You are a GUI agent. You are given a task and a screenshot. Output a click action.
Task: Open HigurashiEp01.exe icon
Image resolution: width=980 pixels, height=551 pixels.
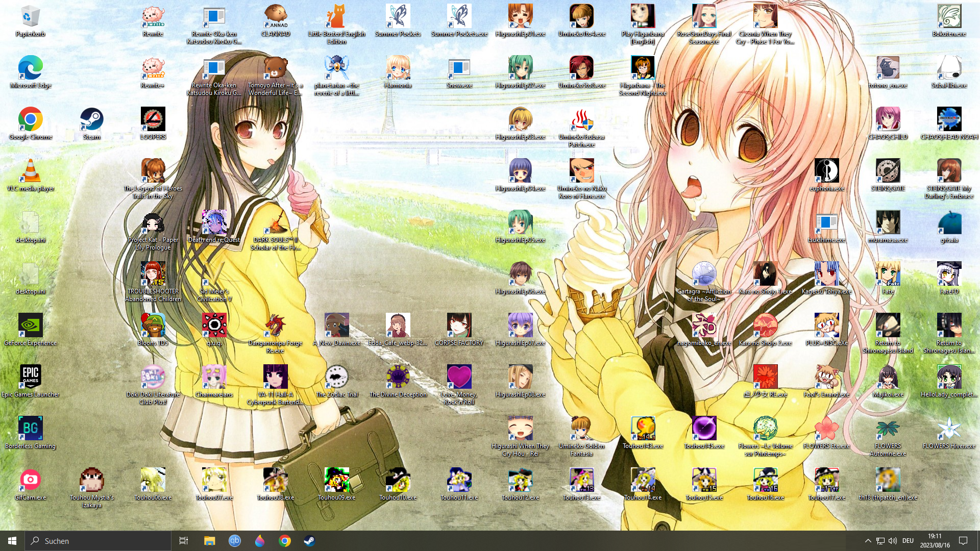[520, 20]
